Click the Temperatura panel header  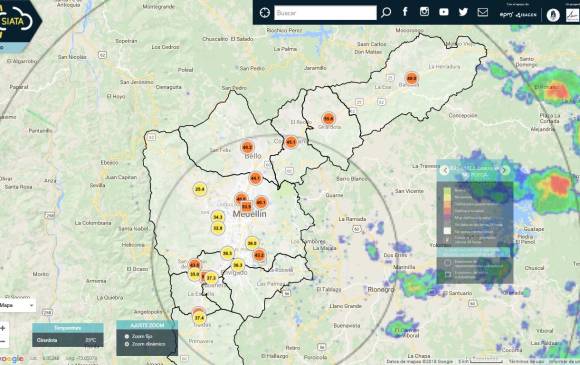(68, 328)
